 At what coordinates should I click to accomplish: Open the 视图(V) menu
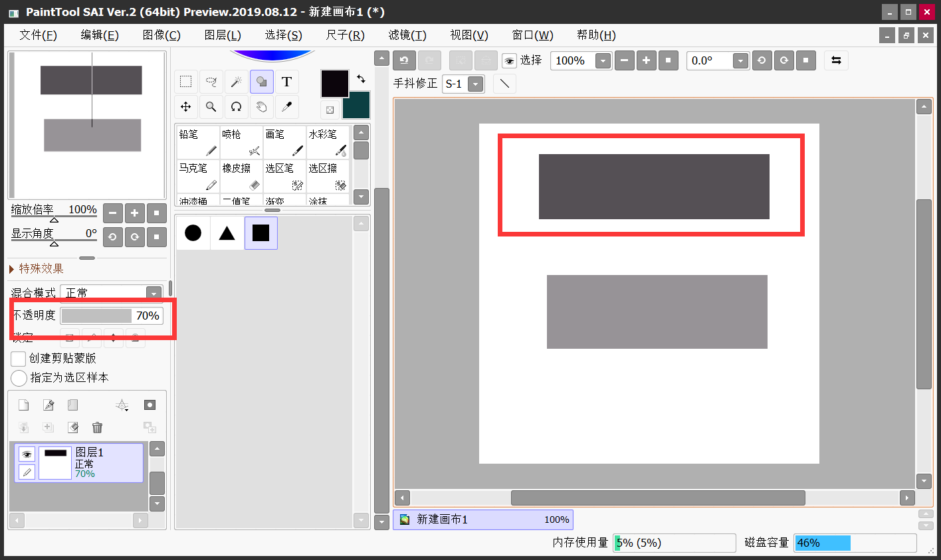tap(469, 35)
